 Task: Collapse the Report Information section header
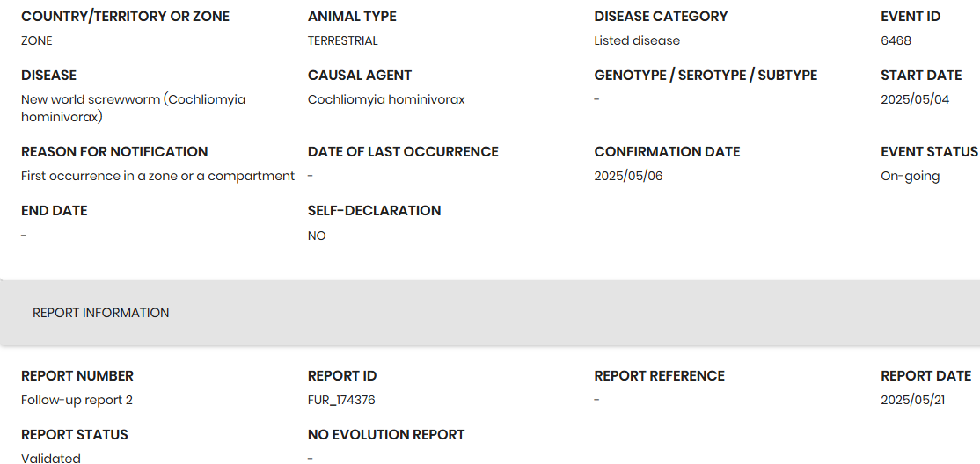(101, 313)
